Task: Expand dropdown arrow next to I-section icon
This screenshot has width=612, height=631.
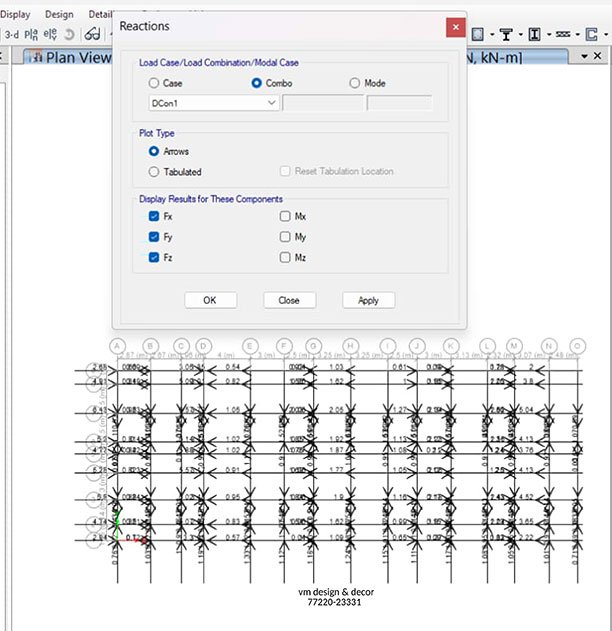Action: pos(549,34)
